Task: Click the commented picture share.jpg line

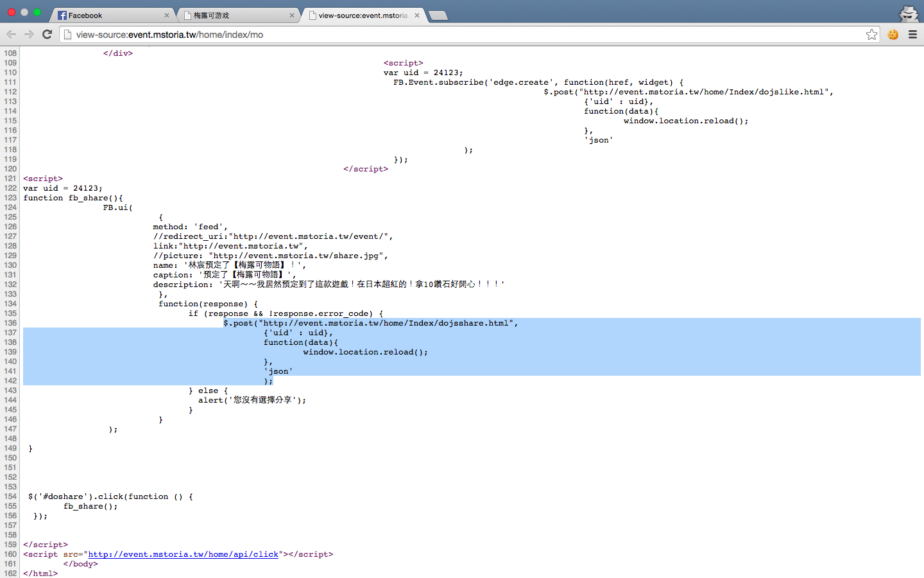Action: [271, 256]
